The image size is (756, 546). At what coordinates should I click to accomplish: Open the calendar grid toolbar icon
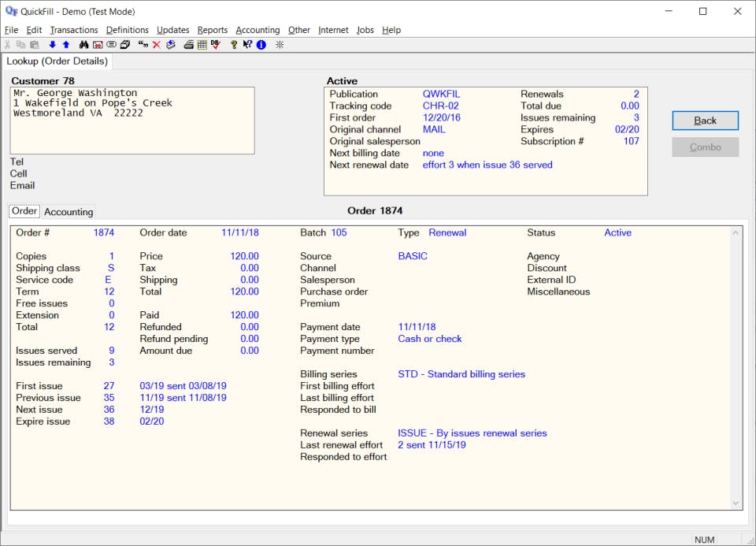[202, 45]
